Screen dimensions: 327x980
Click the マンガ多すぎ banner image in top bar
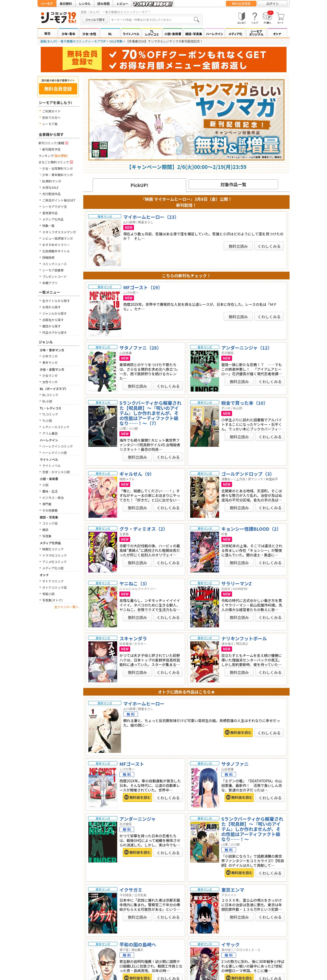(153, 4)
